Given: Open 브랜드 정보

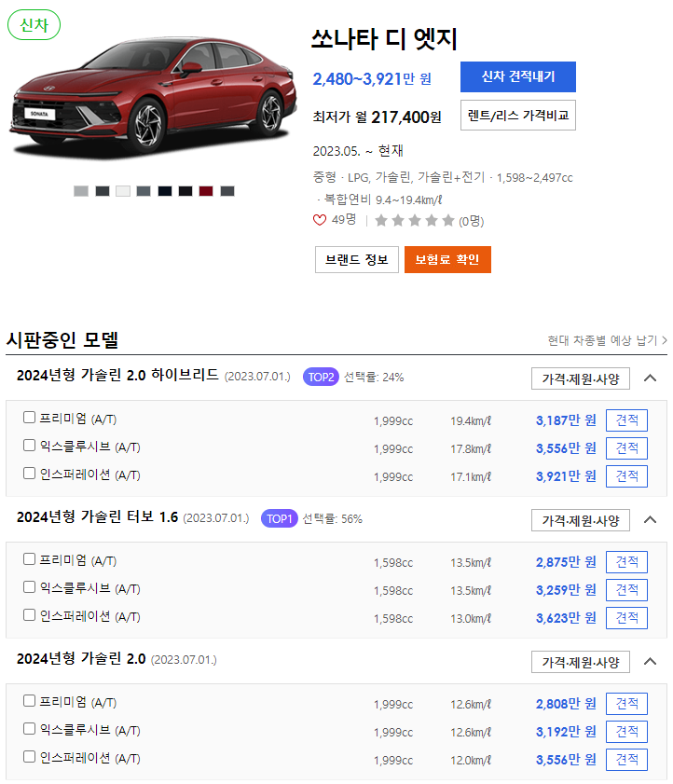Looking at the screenshot, I should point(356,259).
